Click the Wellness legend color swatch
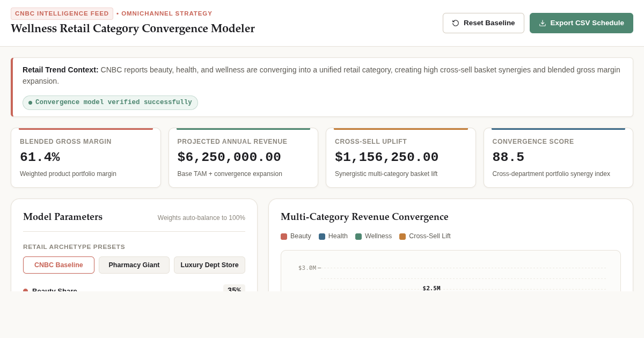 point(358,237)
